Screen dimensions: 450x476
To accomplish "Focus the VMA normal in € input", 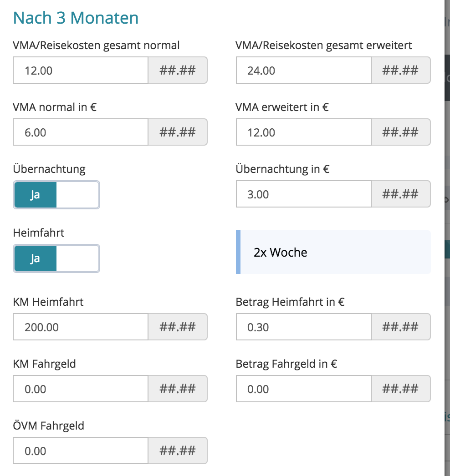I will pos(81,132).
